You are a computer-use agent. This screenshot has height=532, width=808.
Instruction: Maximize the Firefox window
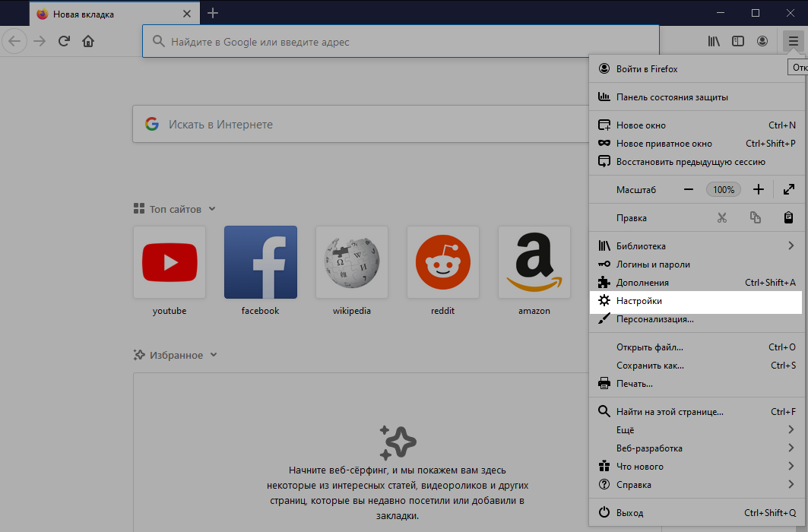[756, 13]
